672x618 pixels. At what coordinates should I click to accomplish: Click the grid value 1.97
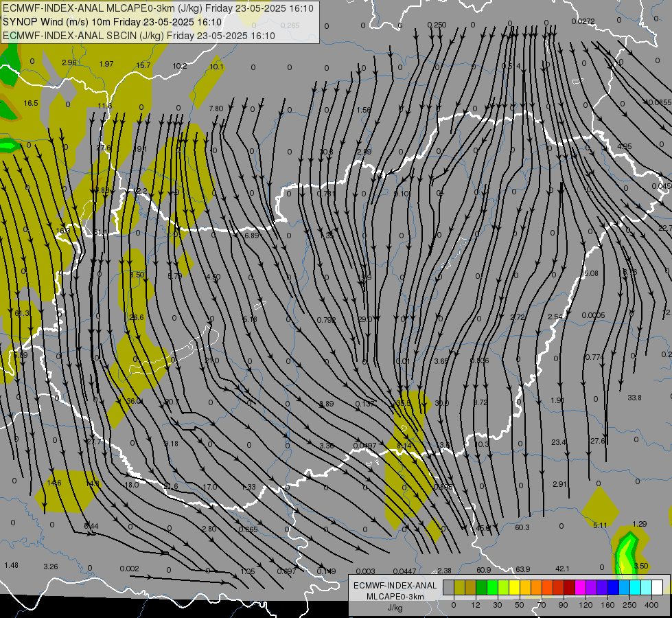point(106,64)
